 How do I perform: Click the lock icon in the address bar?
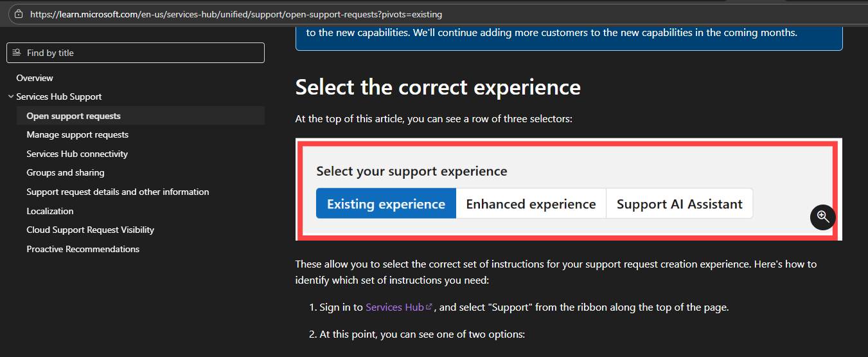(x=19, y=14)
